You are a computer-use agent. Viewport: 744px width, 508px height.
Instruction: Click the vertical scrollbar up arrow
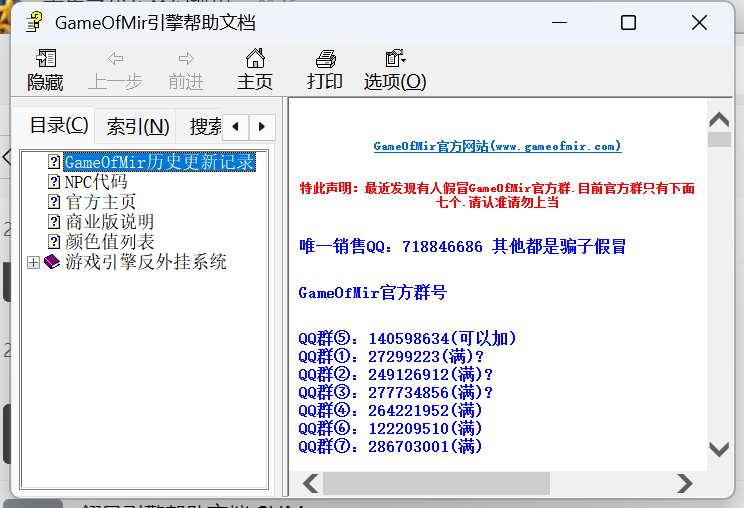(x=719, y=119)
